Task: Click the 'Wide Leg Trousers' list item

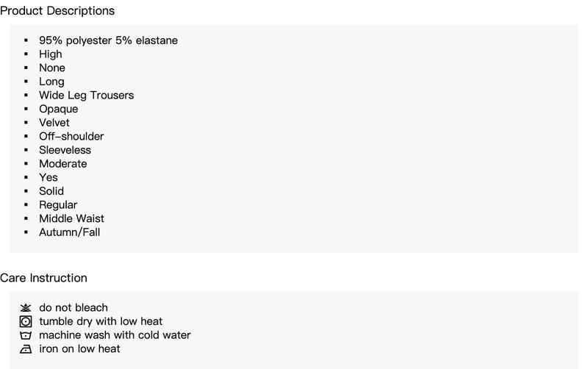Action: click(86, 96)
